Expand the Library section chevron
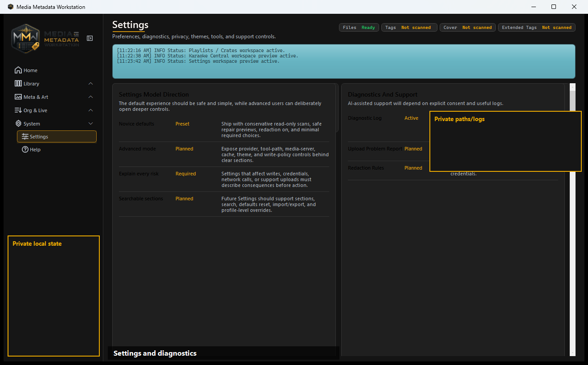This screenshot has height=365, width=588. [x=91, y=84]
